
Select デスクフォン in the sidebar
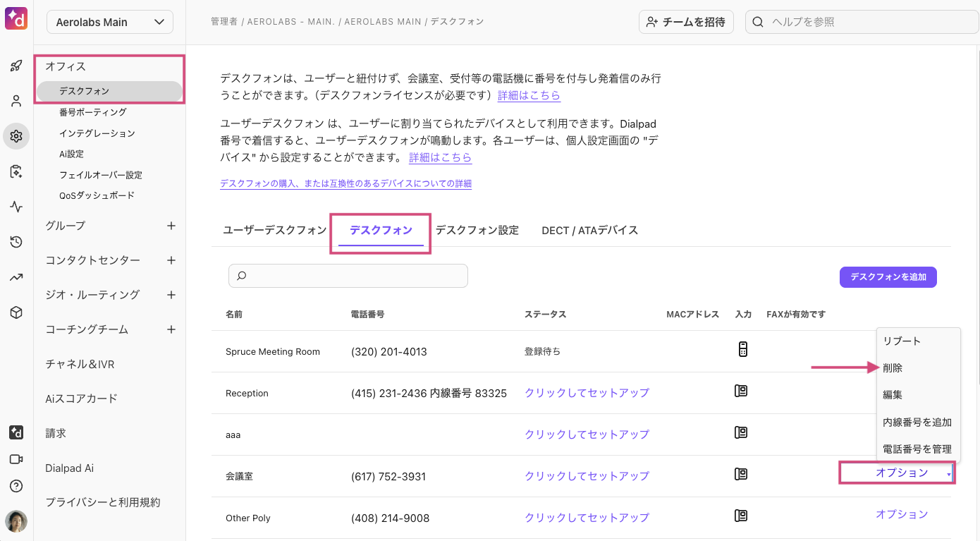(110, 91)
